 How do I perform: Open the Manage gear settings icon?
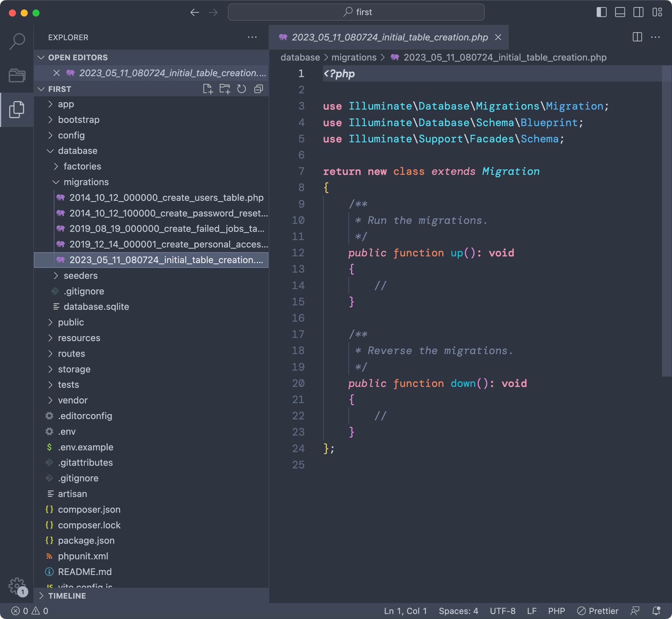17,586
